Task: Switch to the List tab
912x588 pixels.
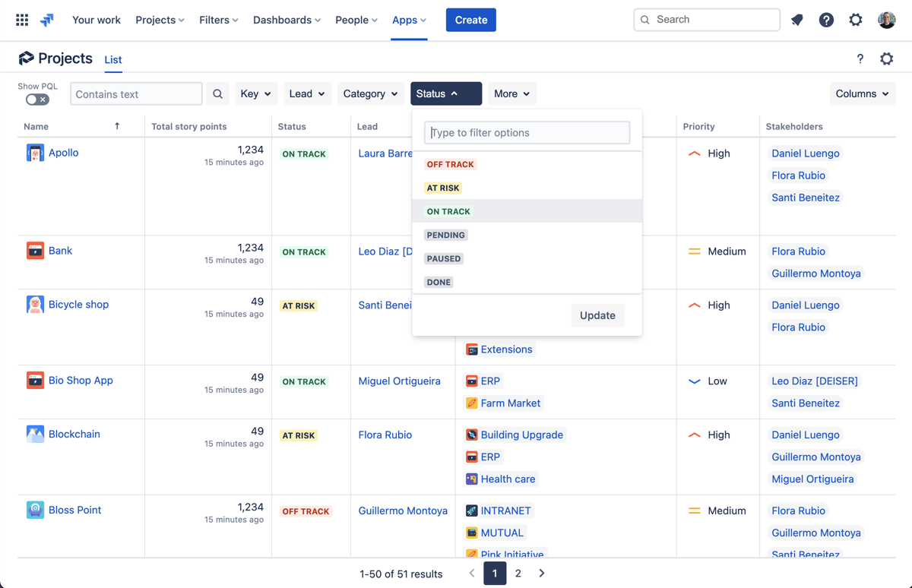Action: (x=112, y=59)
